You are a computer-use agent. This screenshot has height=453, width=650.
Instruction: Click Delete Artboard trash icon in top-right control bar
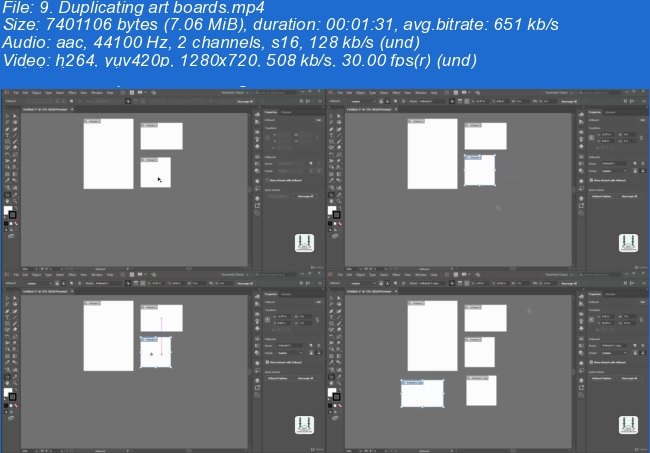pyautogui.click(x=403, y=102)
